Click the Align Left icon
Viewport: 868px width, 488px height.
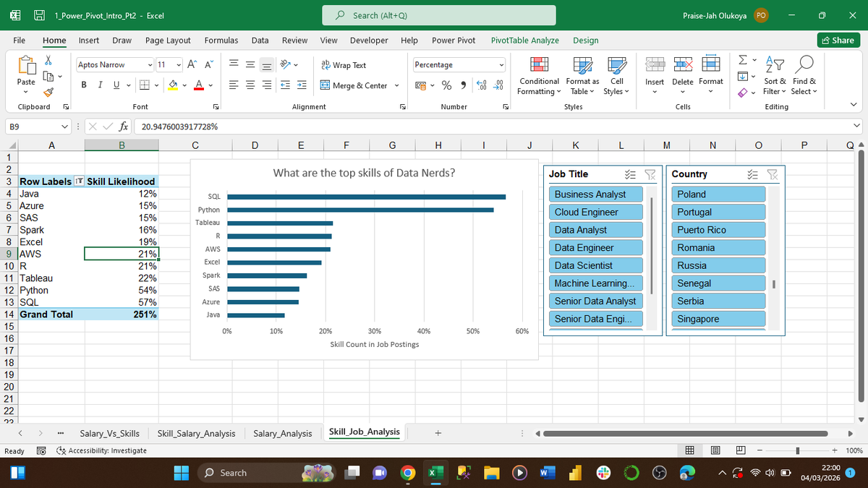[x=234, y=86]
